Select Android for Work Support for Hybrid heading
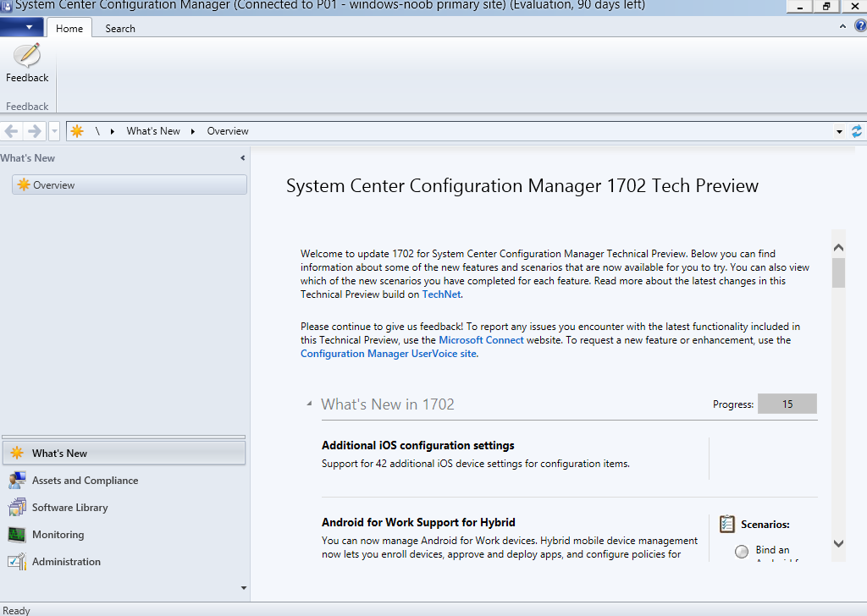This screenshot has height=616, width=867. (418, 522)
